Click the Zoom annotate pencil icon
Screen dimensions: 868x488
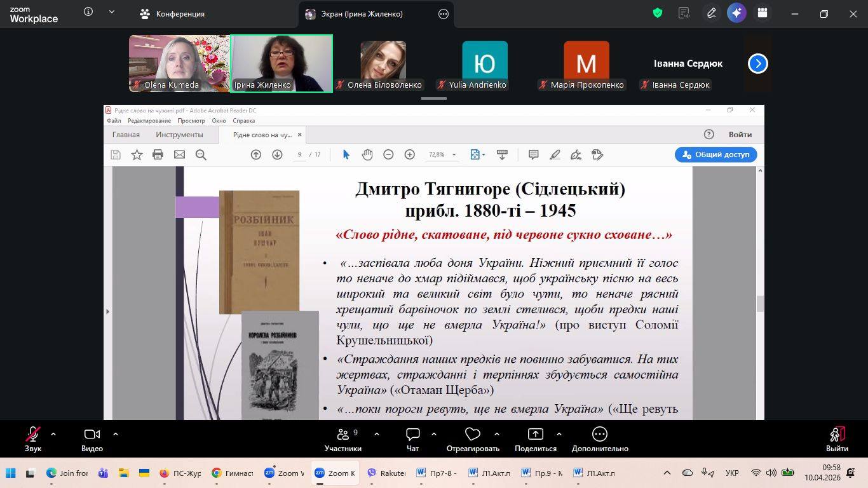pos(712,13)
